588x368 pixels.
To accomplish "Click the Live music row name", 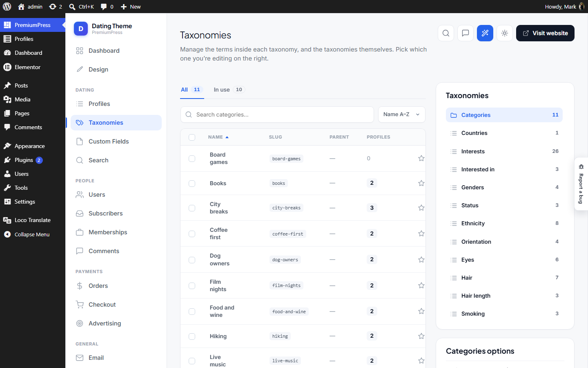I will point(218,361).
